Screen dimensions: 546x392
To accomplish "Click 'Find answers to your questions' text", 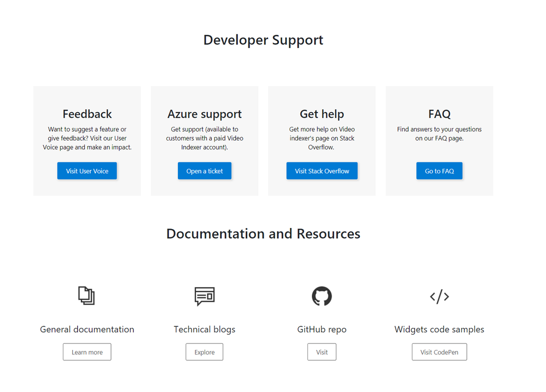I will tap(439, 133).
